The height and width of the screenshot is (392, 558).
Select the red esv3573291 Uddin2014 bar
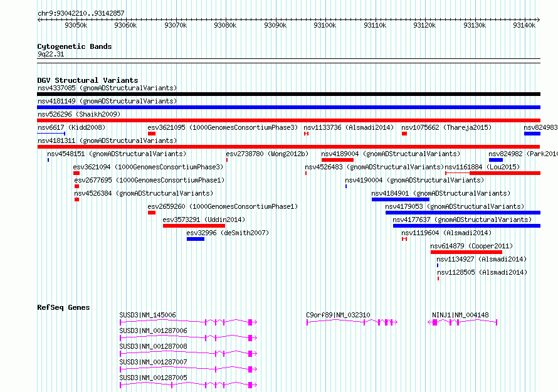(x=194, y=226)
